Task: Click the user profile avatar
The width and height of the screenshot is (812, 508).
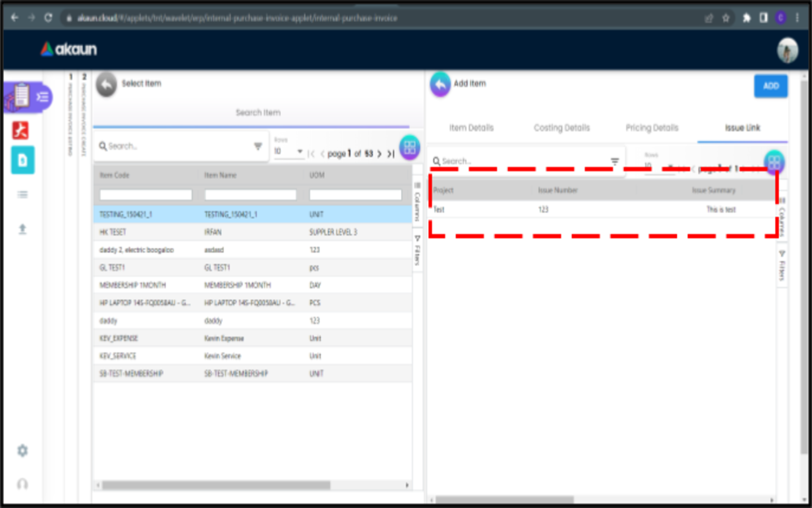Action: click(787, 50)
